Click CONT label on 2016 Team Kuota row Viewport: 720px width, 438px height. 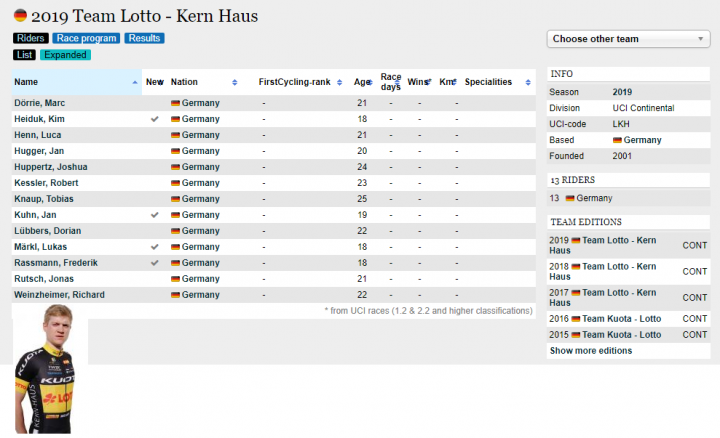point(694,319)
